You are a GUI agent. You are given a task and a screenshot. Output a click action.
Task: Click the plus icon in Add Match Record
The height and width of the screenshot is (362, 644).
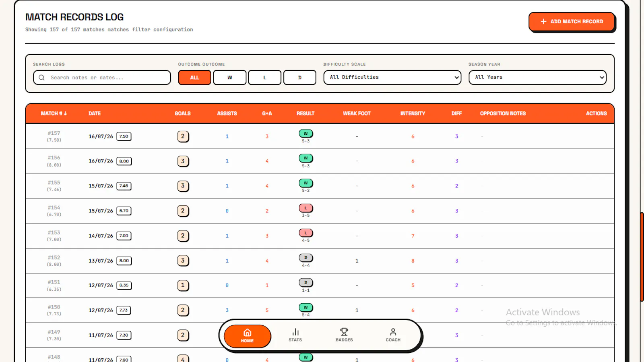tap(543, 22)
